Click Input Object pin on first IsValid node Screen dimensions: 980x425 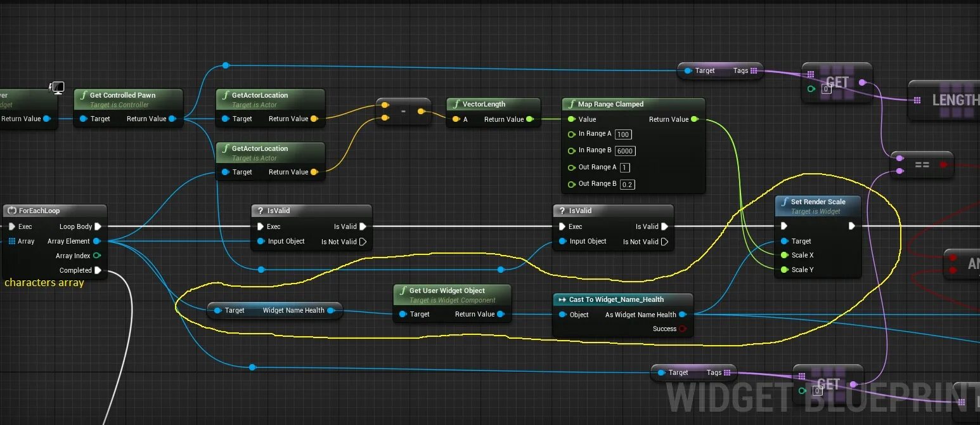(x=261, y=241)
